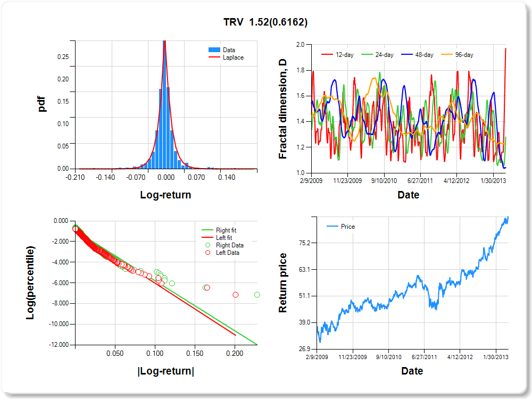Click the Left fit legend label

click(x=224, y=237)
